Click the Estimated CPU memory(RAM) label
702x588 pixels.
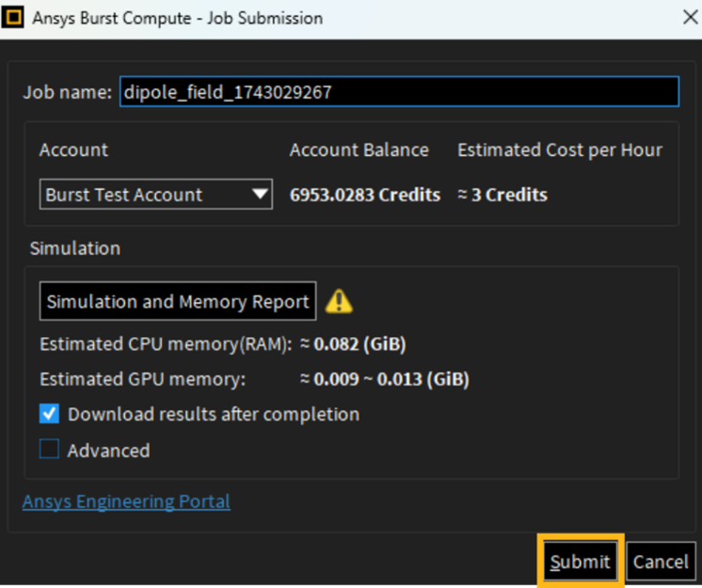[x=166, y=344]
